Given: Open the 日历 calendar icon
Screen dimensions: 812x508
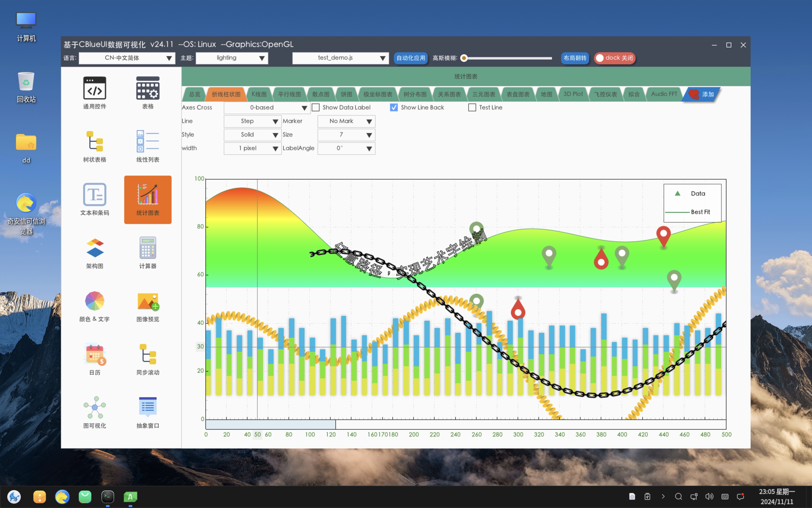Looking at the screenshot, I should click(x=95, y=359).
